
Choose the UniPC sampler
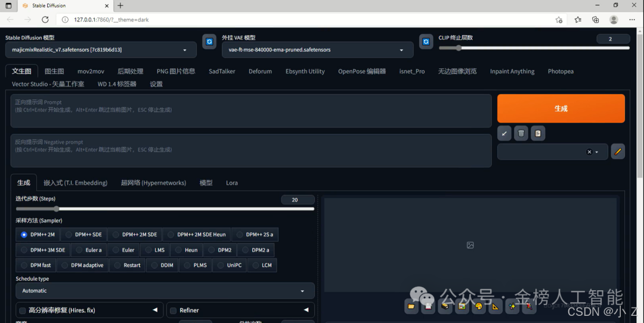coord(230,265)
